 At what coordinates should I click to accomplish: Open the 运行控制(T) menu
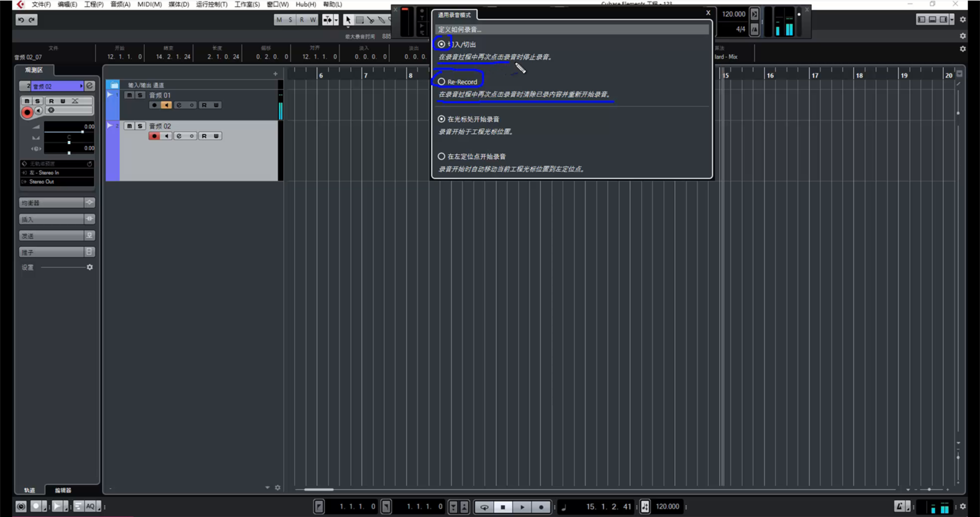[x=212, y=5]
